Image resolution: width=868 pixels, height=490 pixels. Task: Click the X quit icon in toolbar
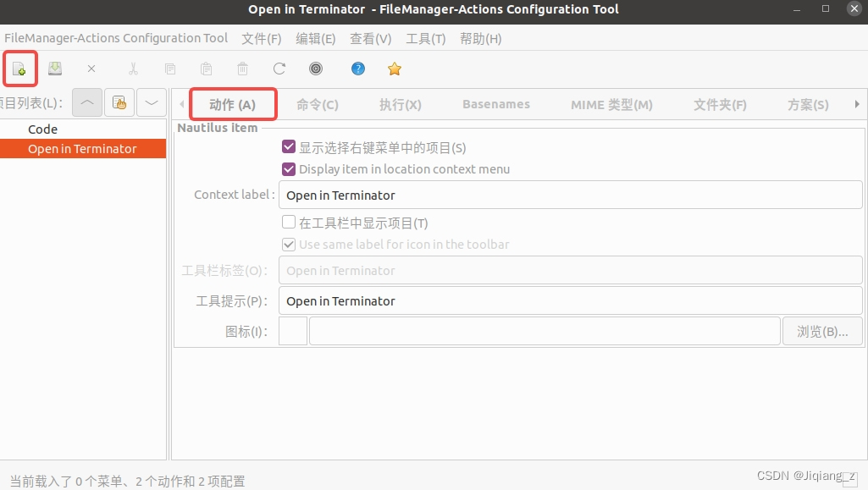[x=91, y=69]
